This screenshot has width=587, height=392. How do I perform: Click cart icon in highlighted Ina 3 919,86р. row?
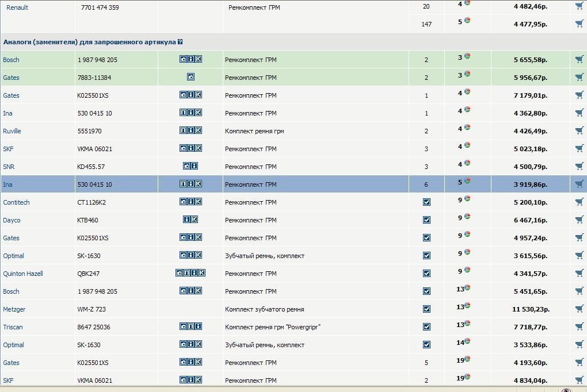[x=579, y=184]
